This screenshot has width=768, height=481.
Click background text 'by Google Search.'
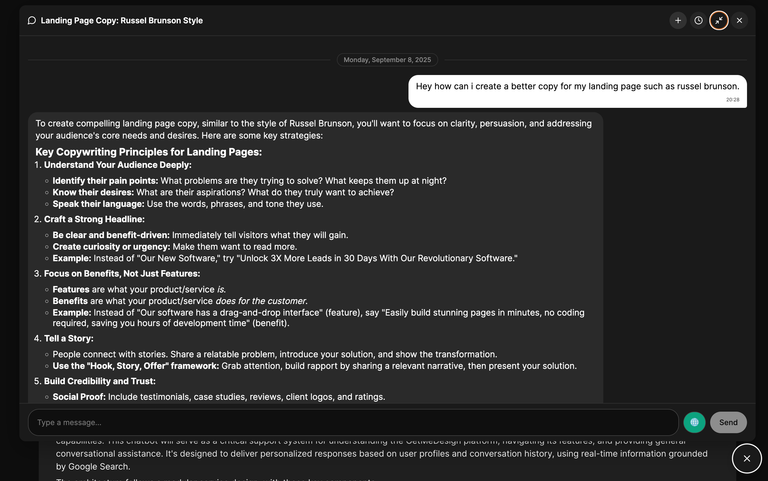tap(93, 467)
